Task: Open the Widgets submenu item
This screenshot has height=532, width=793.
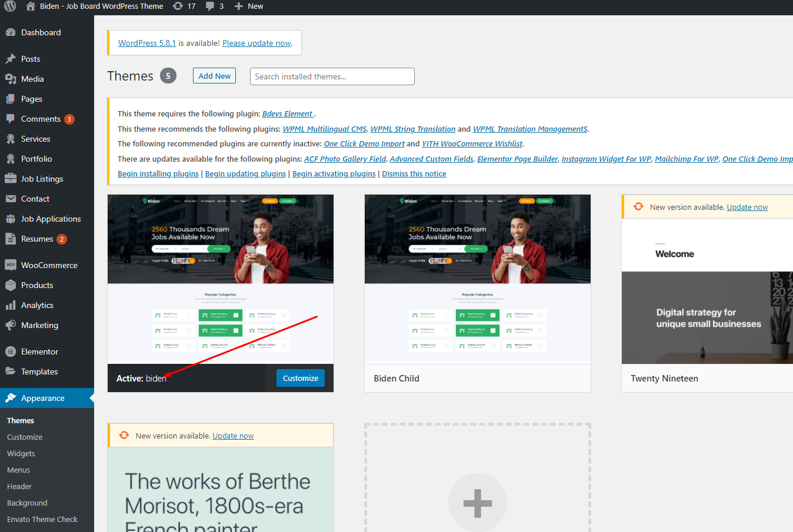Action: click(21, 453)
